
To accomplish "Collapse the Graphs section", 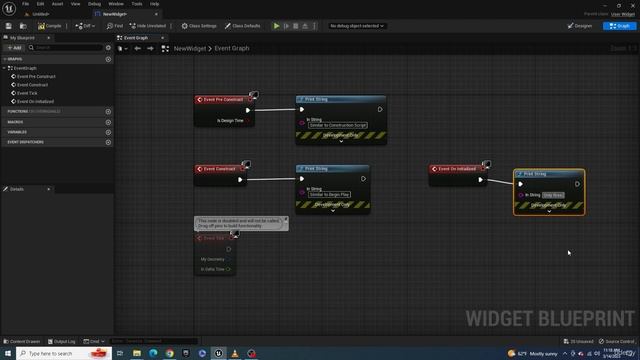I will [4, 59].
